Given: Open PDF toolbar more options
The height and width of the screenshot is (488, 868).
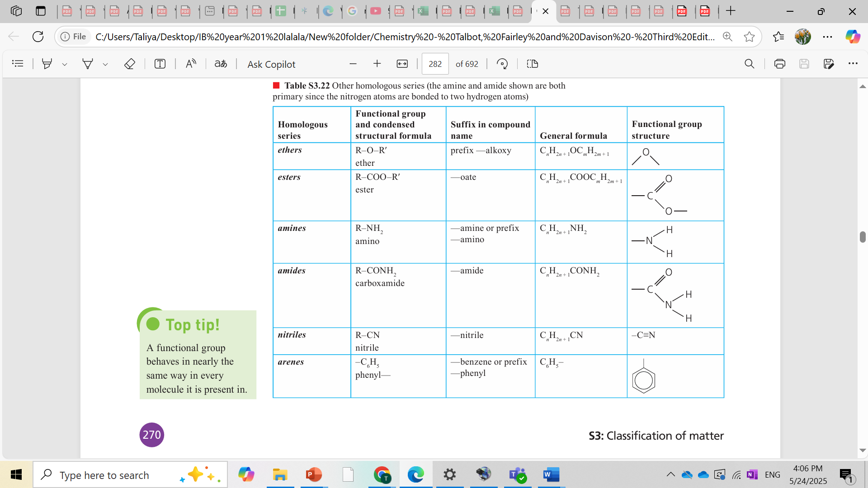Looking at the screenshot, I should pos(853,64).
